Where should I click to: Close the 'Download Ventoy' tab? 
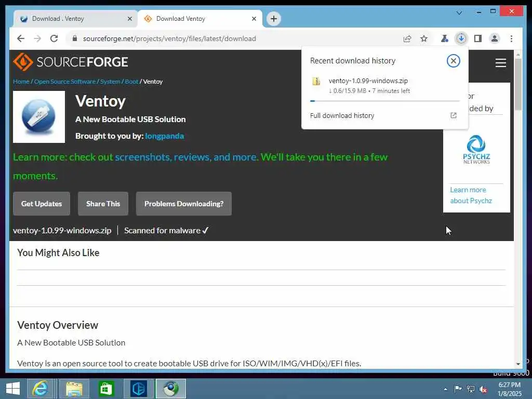(x=254, y=19)
